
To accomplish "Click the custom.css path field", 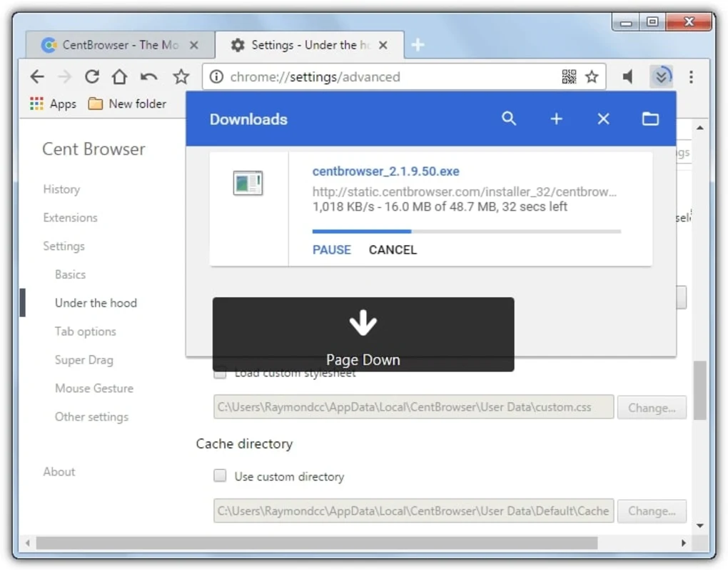I will pyautogui.click(x=414, y=407).
